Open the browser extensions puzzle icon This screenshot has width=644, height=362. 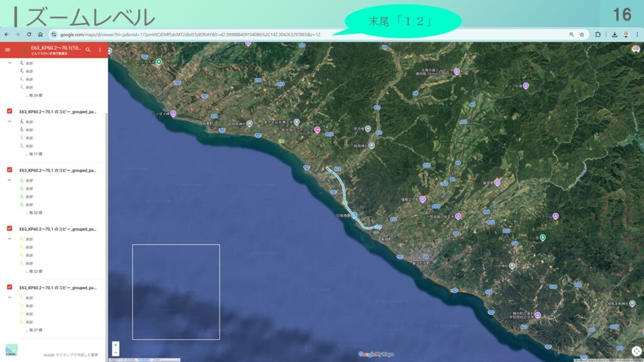pos(598,35)
